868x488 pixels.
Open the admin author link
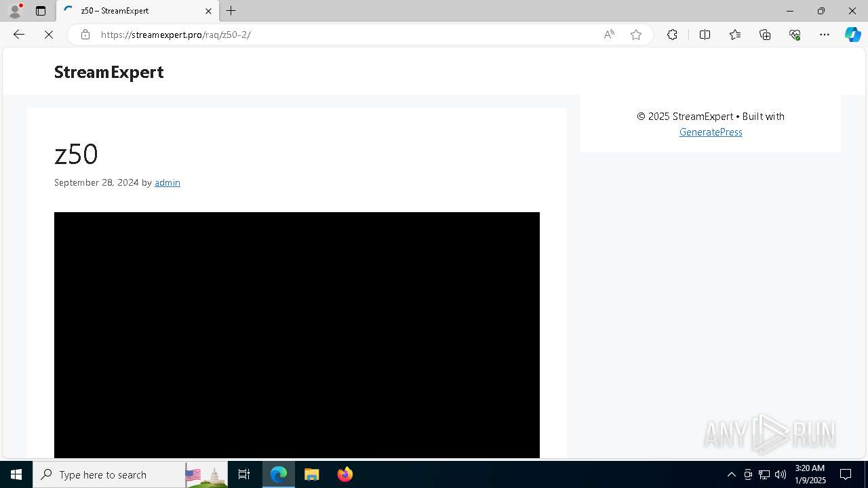tap(167, 182)
